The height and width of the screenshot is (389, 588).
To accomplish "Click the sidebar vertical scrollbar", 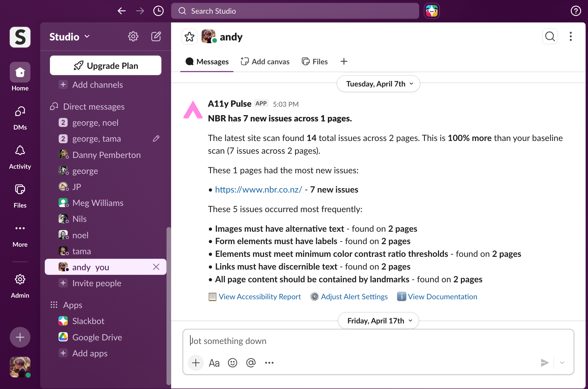I will (169, 305).
